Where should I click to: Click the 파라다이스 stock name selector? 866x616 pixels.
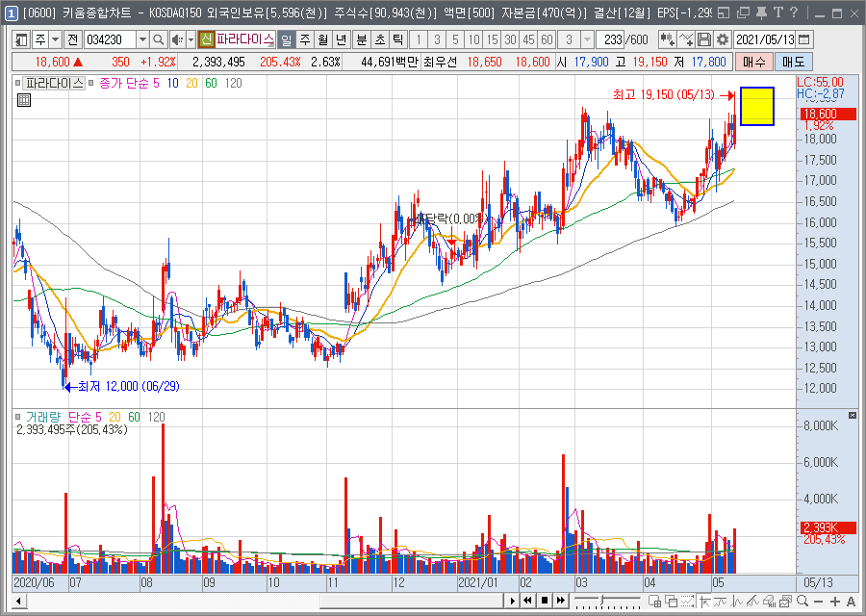click(x=244, y=39)
